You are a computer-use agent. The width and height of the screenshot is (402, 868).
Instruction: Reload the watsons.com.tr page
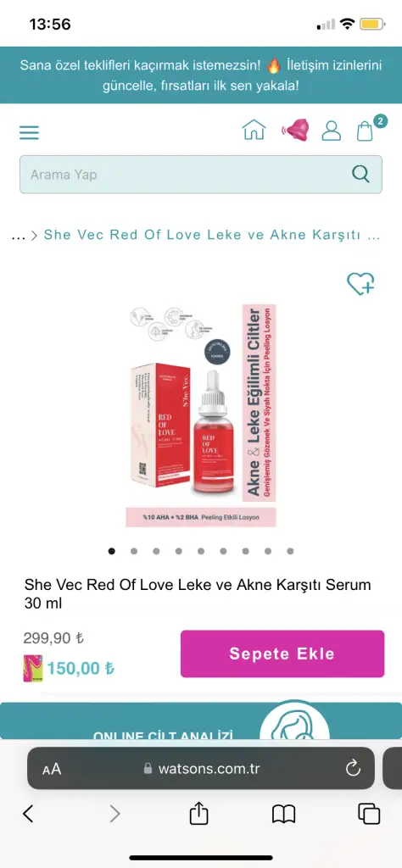(353, 768)
